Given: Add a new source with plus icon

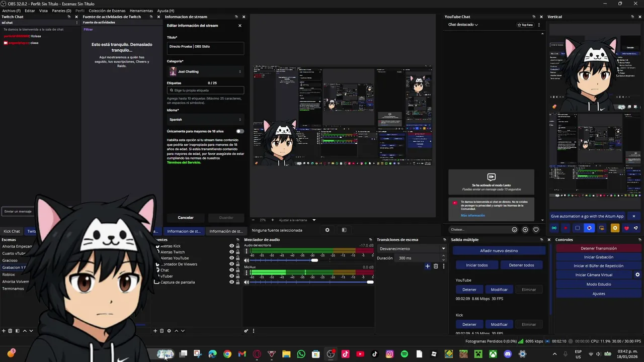Looking at the screenshot, I should (x=155, y=331).
